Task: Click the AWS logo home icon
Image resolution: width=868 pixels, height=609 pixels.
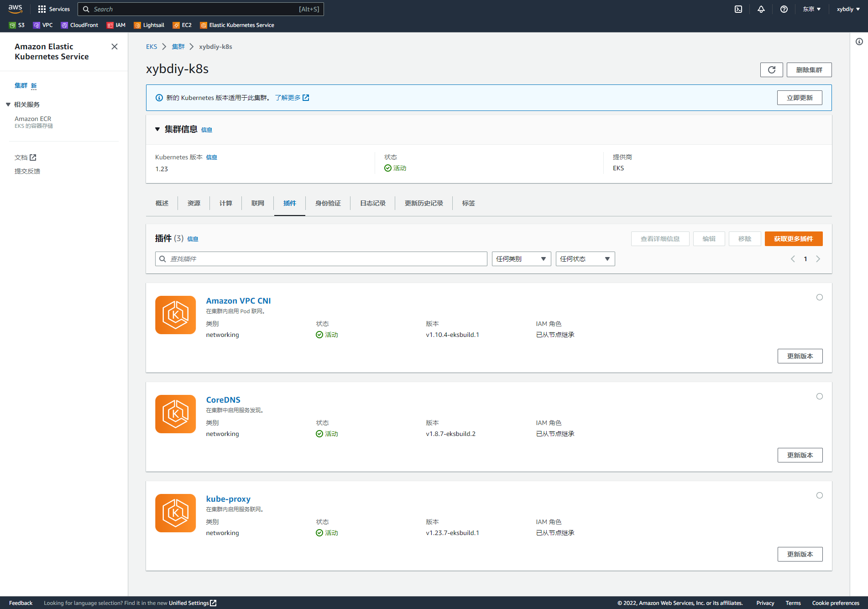Action: 15,9
